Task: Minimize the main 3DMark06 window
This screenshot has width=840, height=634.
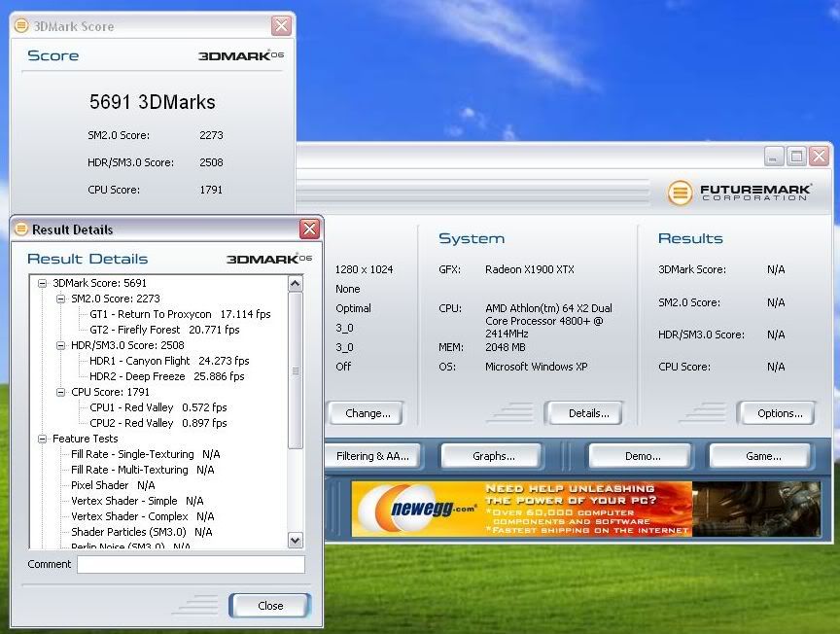Action: [774, 157]
